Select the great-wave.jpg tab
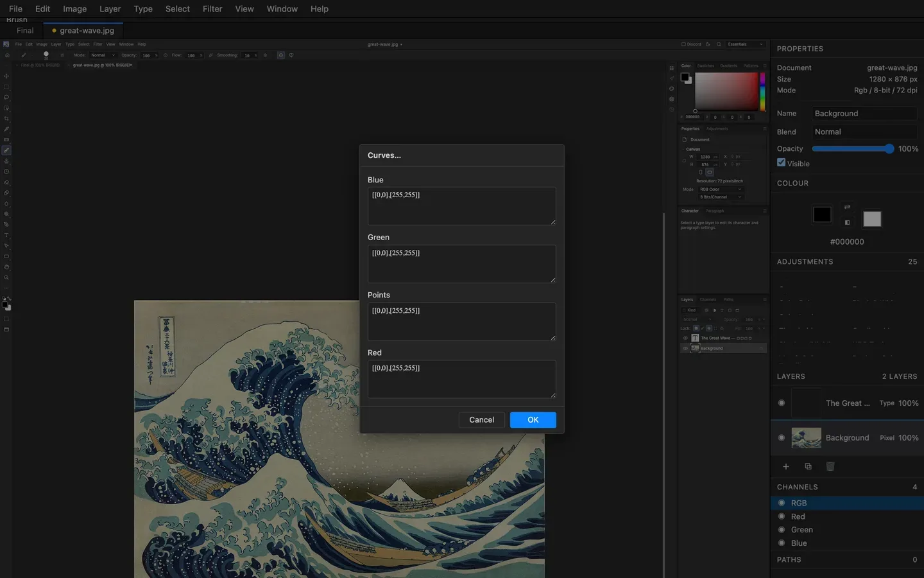 (83, 30)
